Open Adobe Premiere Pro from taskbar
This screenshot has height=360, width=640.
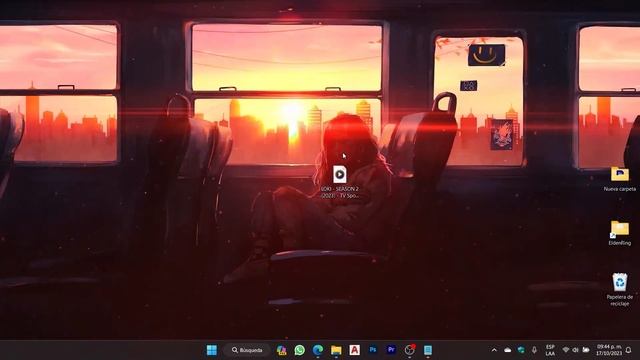(391, 350)
